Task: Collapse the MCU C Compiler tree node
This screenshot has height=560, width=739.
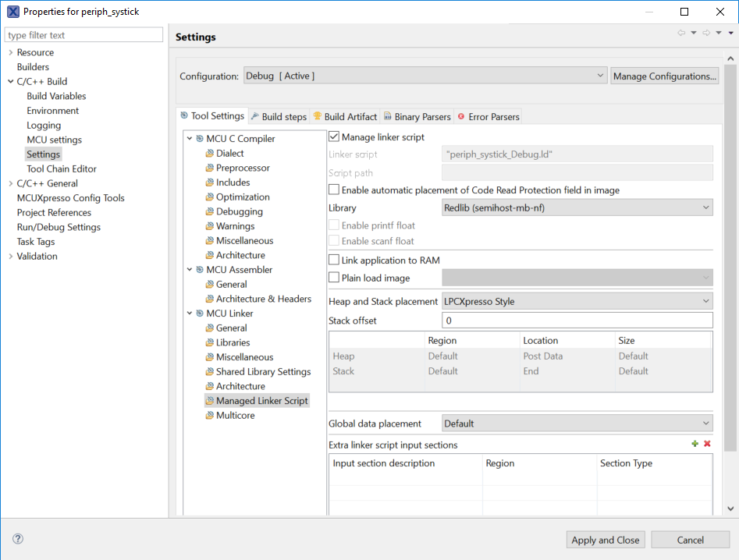Action: (x=190, y=139)
